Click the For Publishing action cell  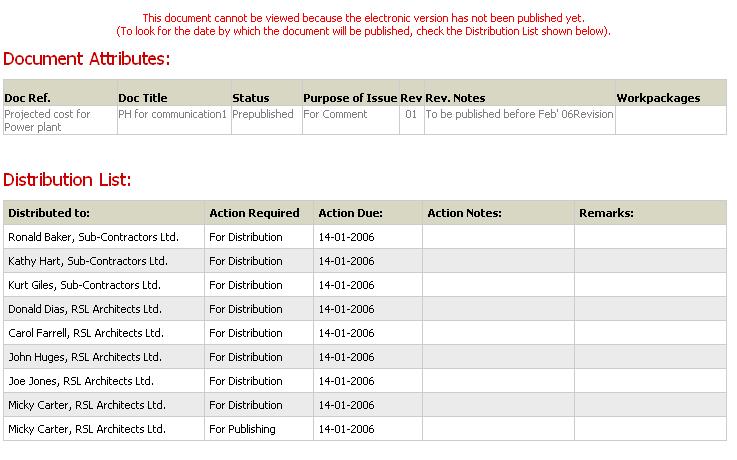tap(242, 429)
